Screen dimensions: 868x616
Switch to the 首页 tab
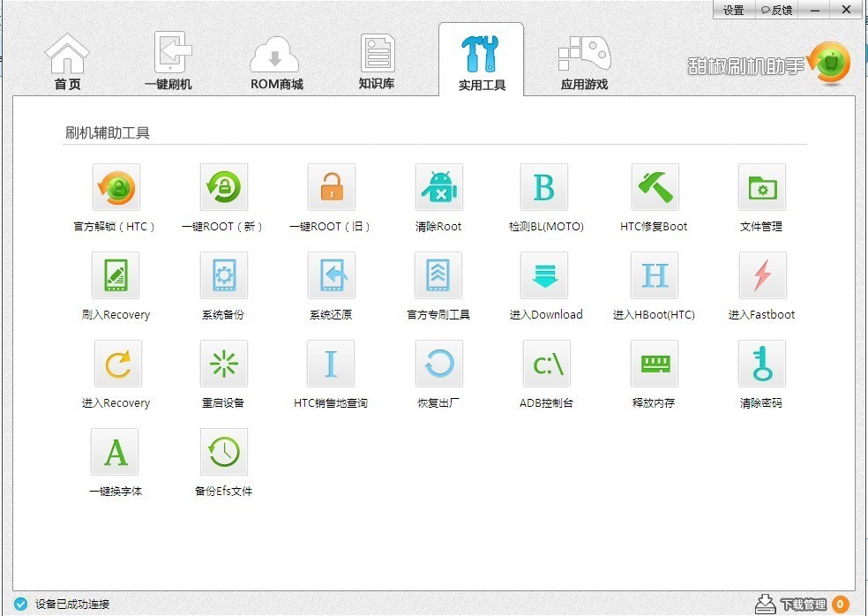[67, 61]
